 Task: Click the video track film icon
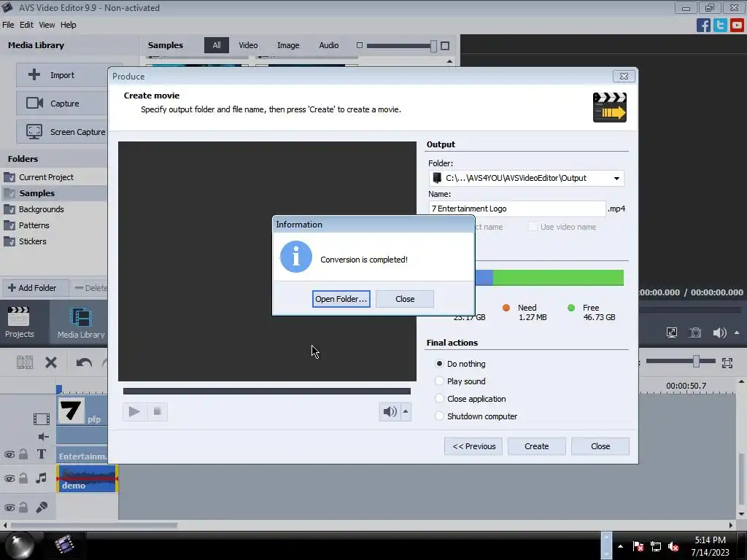(42, 419)
